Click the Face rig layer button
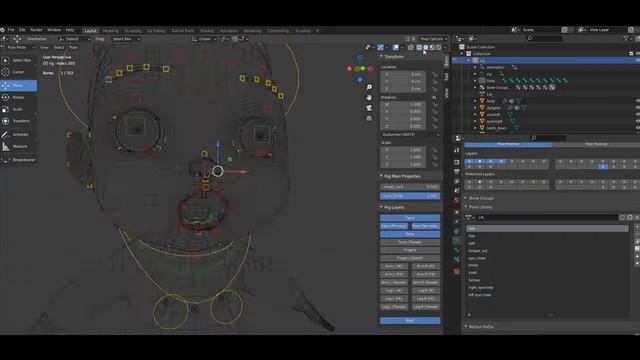Image resolution: width=640 pixels, height=360 pixels. pos(410,218)
